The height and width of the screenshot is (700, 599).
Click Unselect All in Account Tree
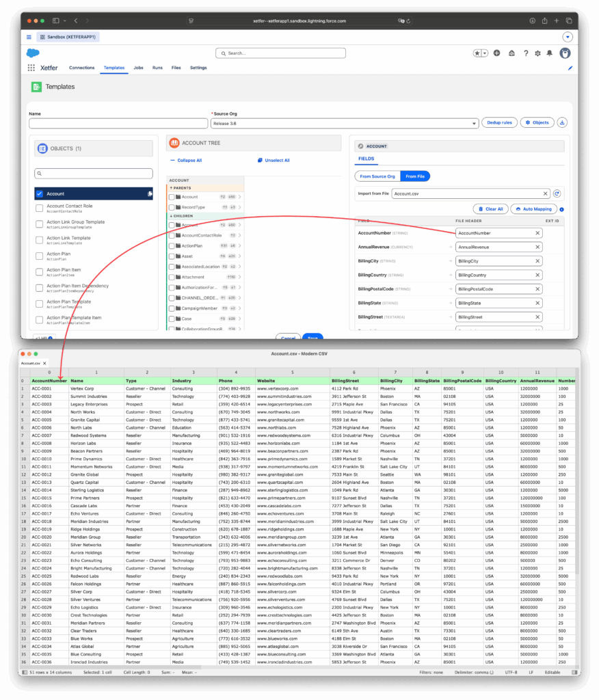274,160
